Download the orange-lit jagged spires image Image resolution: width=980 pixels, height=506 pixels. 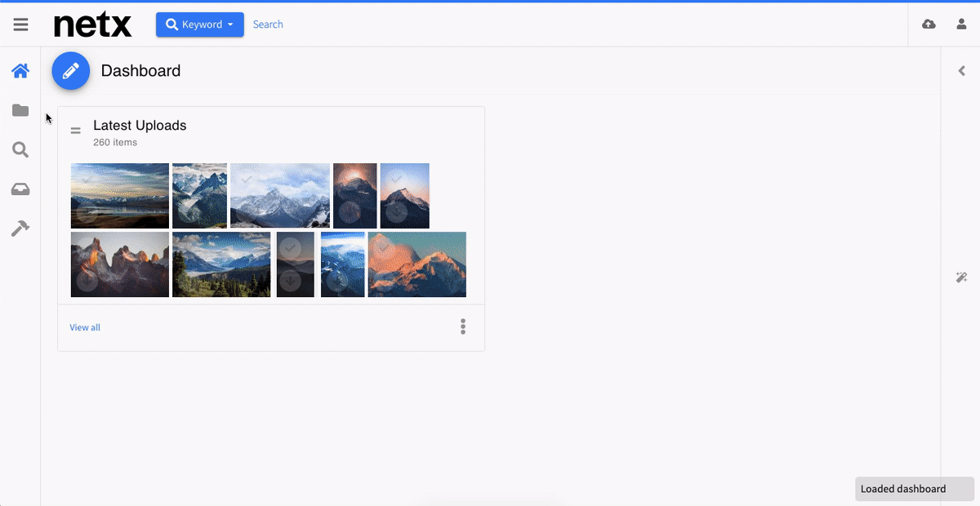point(87,282)
